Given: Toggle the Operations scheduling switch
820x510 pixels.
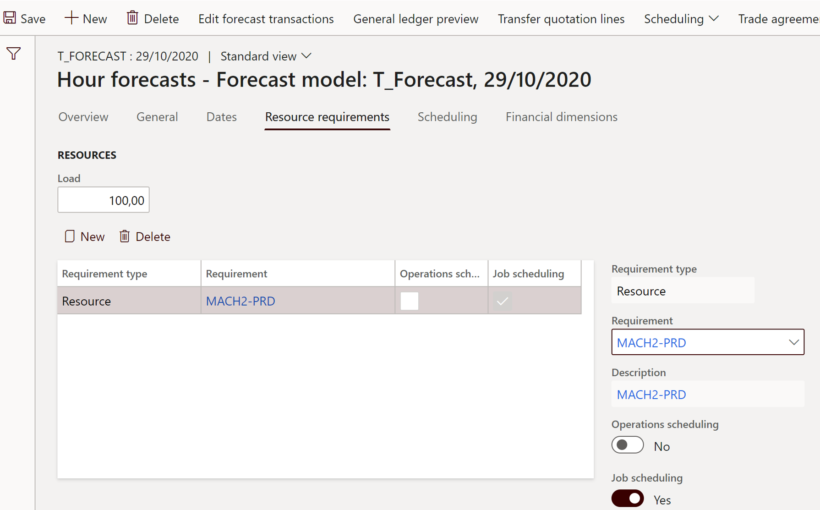Looking at the screenshot, I should [627, 446].
